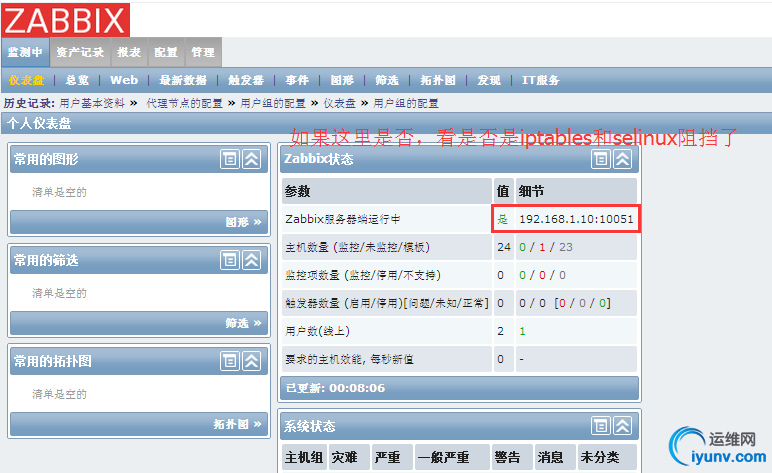The image size is (772, 473).
Task: Click 代理节点的配置 history link
Action: [x=185, y=103]
